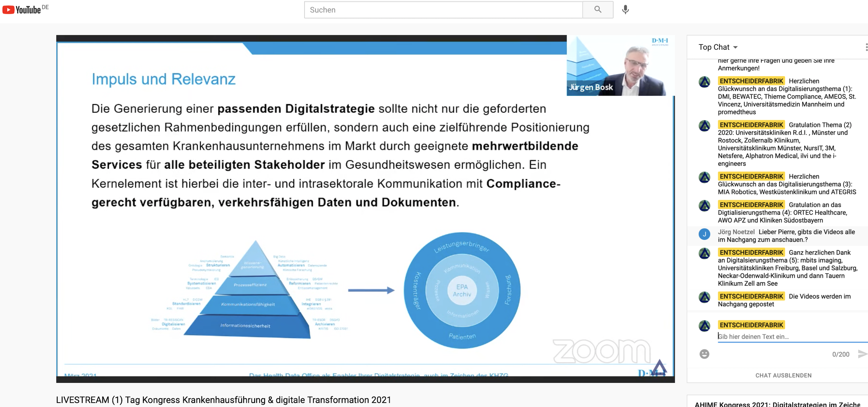Click avatar beside Digitalisierungsthema (3) message
Viewport: 868px width, 407px height.
tap(704, 177)
